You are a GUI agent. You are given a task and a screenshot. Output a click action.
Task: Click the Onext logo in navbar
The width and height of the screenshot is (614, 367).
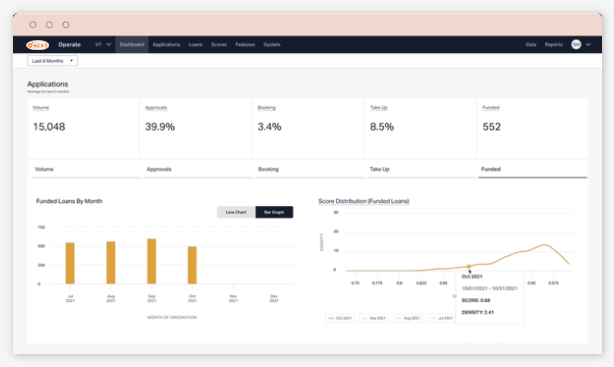click(x=38, y=45)
